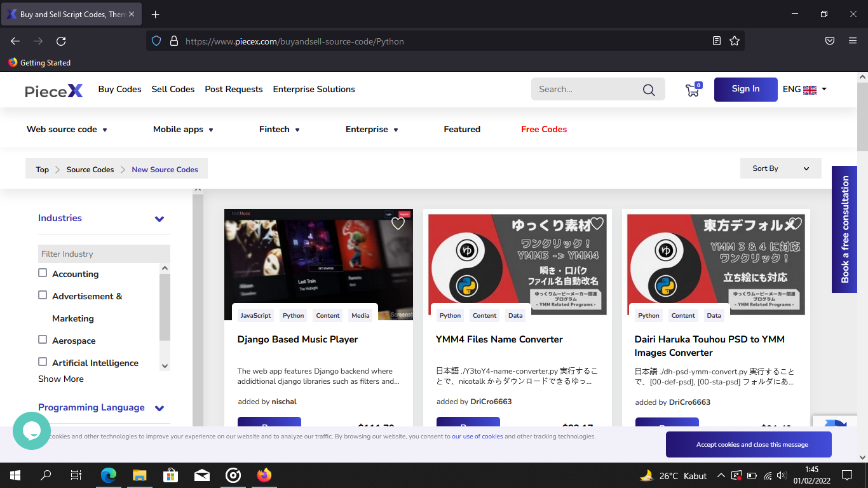Open Sell Codes menu item
868x488 pixels.
tap(173, 89)
